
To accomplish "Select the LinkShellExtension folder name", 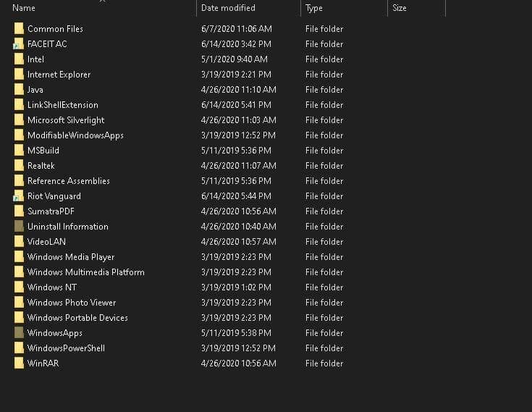I will pyautogui.click(x=63, y=105).
